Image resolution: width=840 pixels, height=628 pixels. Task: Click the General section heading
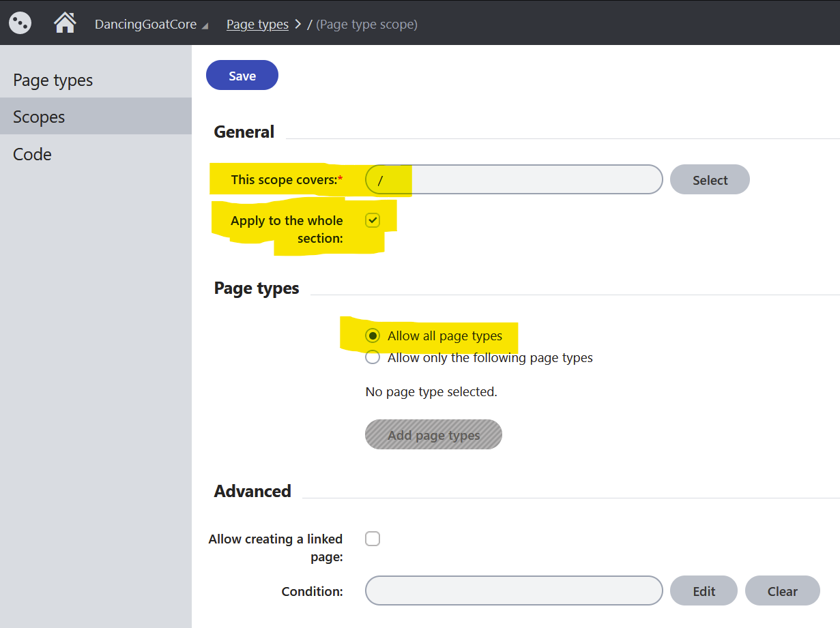click(x=244, y=132)
